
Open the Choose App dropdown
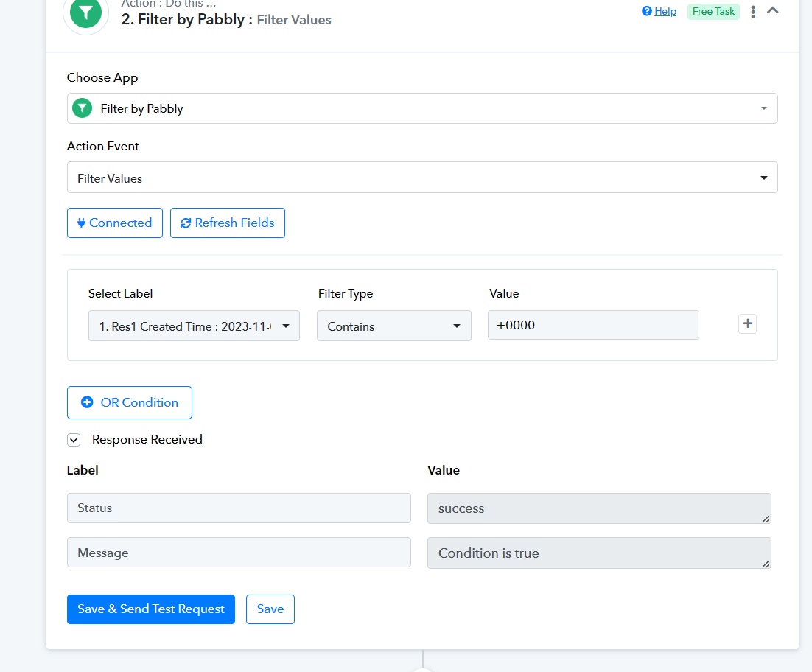coord(422,108)
